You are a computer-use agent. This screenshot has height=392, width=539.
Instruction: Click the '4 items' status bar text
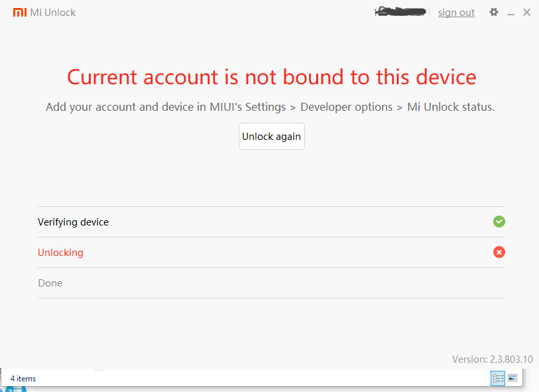[x=23, y=379]
